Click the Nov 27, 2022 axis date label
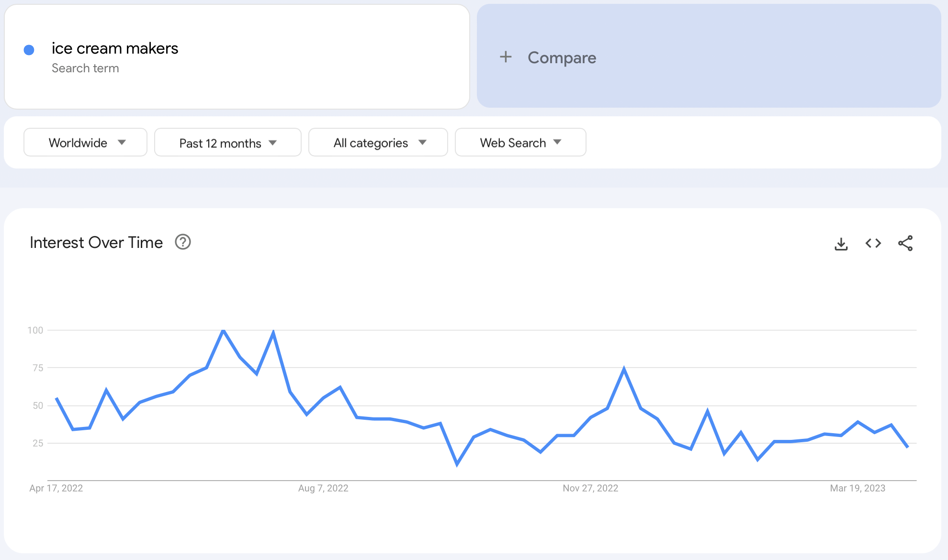948x560 pixels. pyautogui.click(x=590, y=488)
